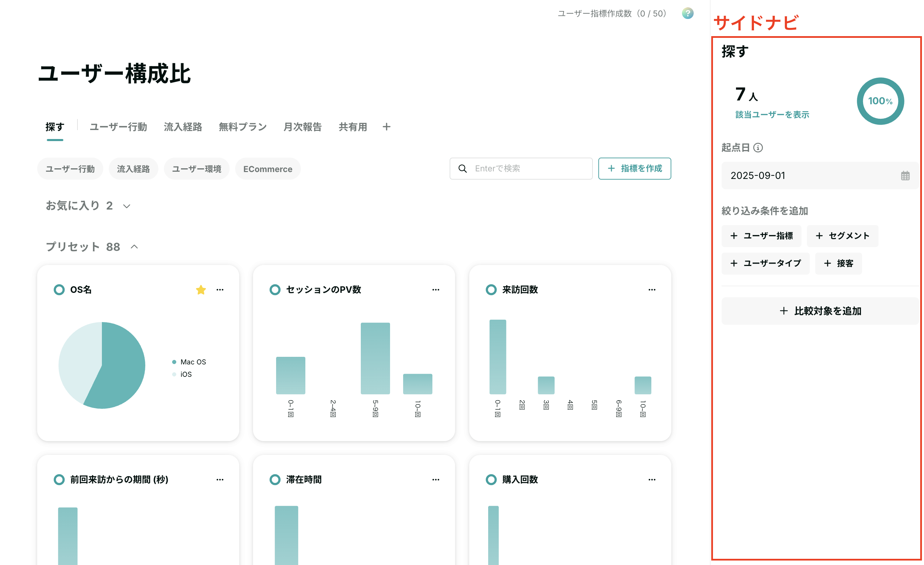The height and width of the screenshot is (565, 924).
Task: Click the iOS legend item
Action: click(x=182, y=374)
